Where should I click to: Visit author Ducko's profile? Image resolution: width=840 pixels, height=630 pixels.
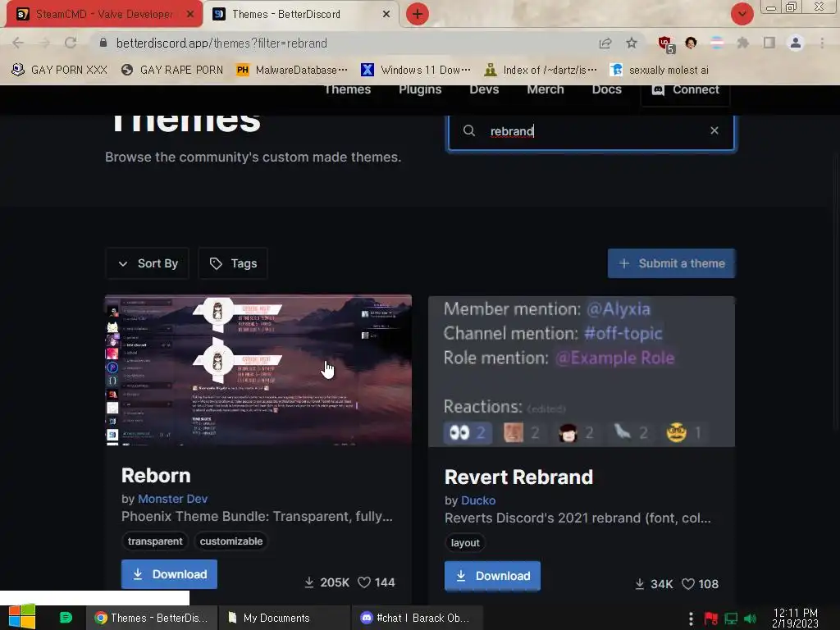pos(478,500)
